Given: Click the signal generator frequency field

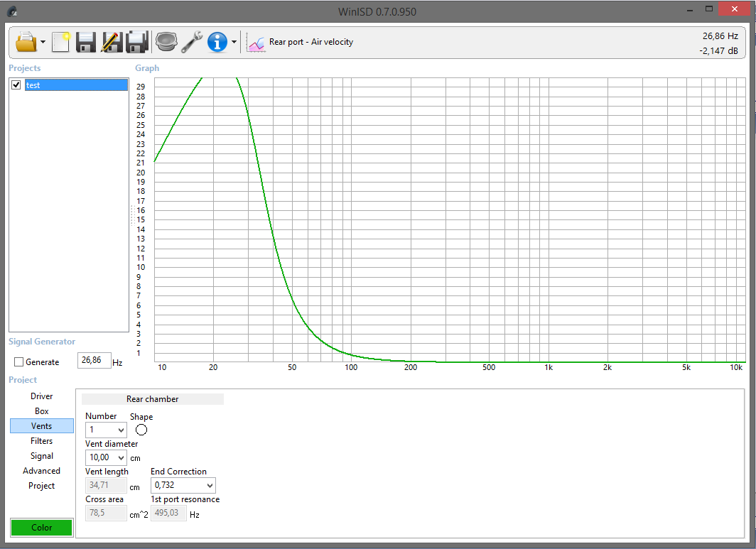Looking at the screenshot, I should (x=94, y=361).
